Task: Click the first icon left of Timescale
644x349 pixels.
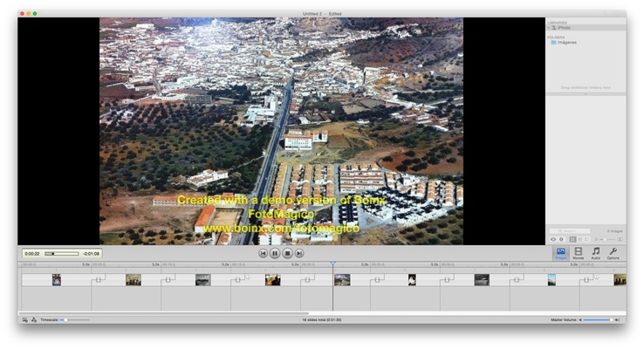Action: coord(25,320)
